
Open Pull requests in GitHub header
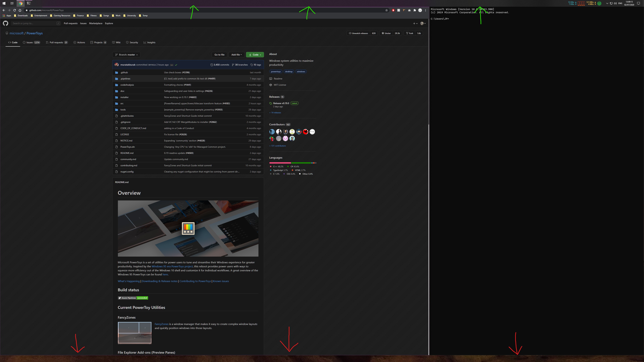(70, 23)
